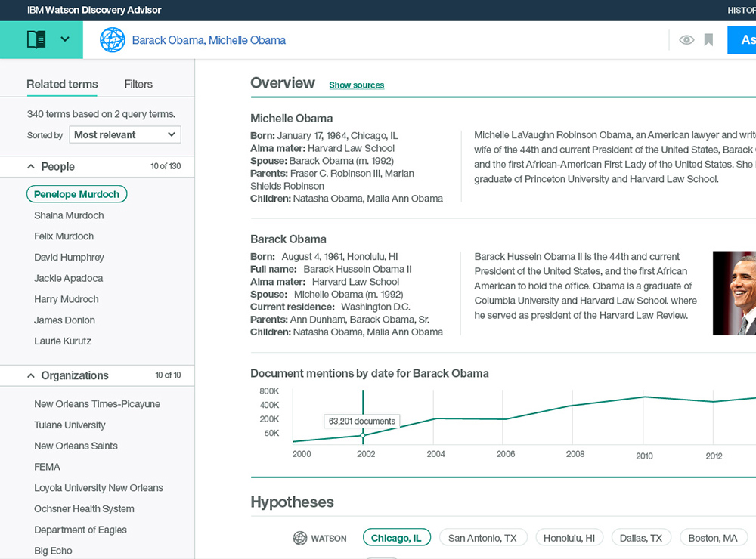Click the Show sources link
This screenshot has width=756, height=559.
356,85
